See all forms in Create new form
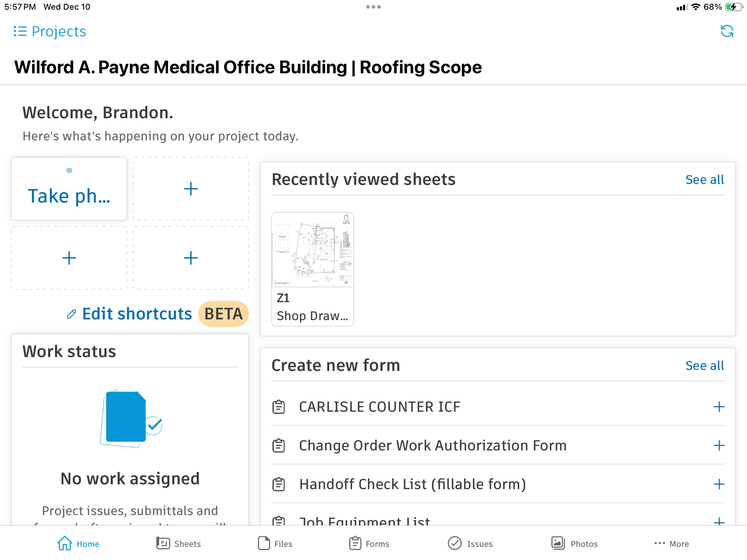747x560 pixels. (704, 366)
